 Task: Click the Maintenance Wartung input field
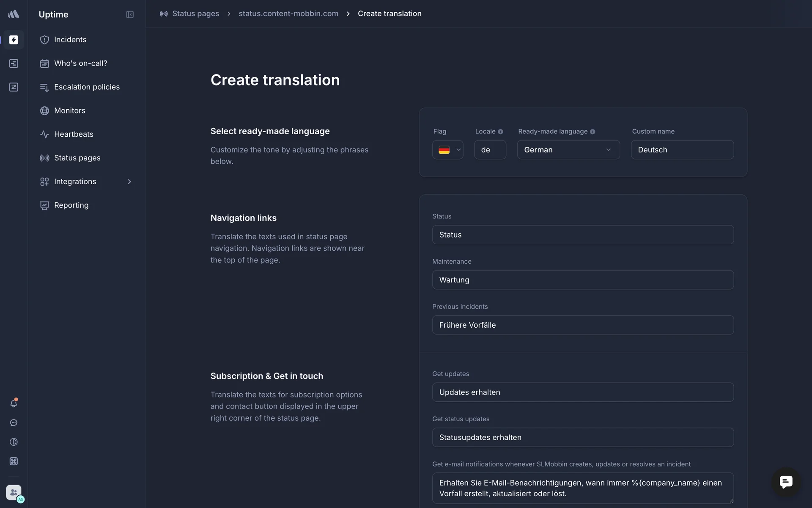click(x=582, y=280)
